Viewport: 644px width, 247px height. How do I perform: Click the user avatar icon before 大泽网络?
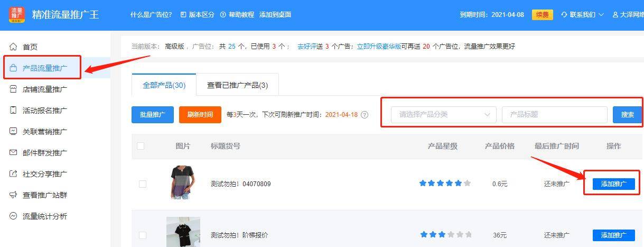(x=615, y=15)
